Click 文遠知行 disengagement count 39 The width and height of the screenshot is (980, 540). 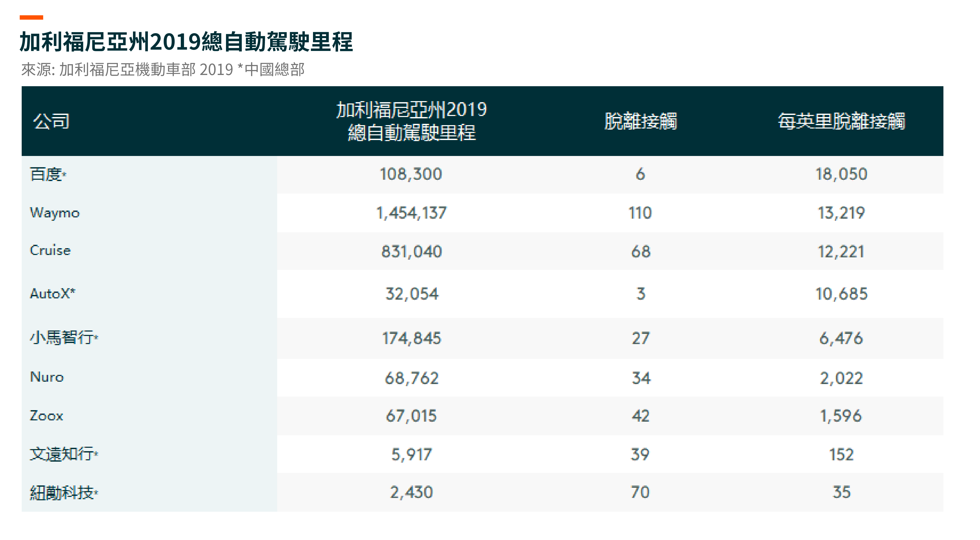[x=640, y=454]
